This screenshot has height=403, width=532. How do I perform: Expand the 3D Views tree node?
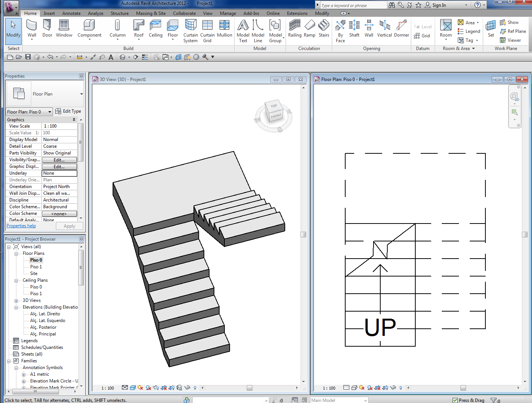point(16,301)
